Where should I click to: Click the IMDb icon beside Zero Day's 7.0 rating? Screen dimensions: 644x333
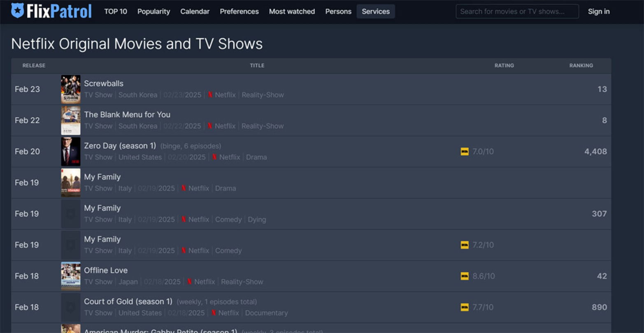click(x=465, y=152)
